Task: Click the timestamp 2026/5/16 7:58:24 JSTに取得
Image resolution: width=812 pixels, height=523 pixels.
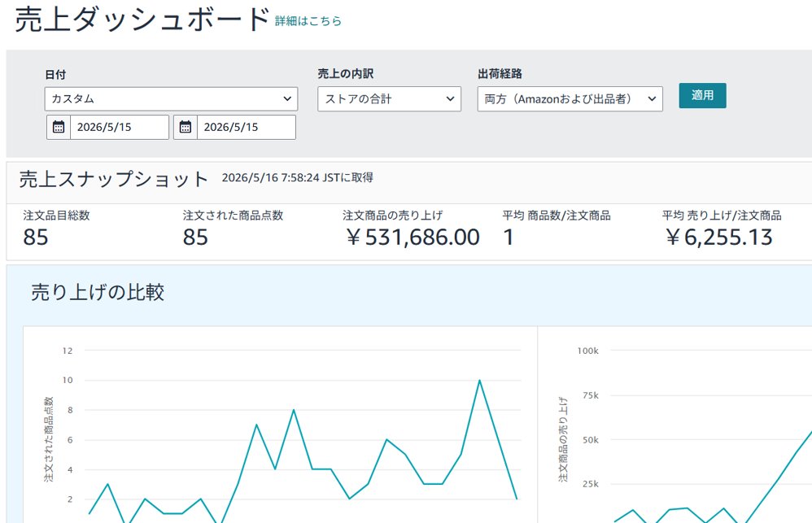Action: [297, 177]
